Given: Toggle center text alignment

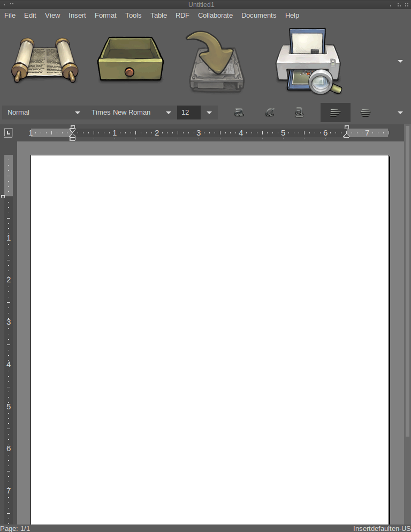Looking at the screenshot, I should (366, 113).
